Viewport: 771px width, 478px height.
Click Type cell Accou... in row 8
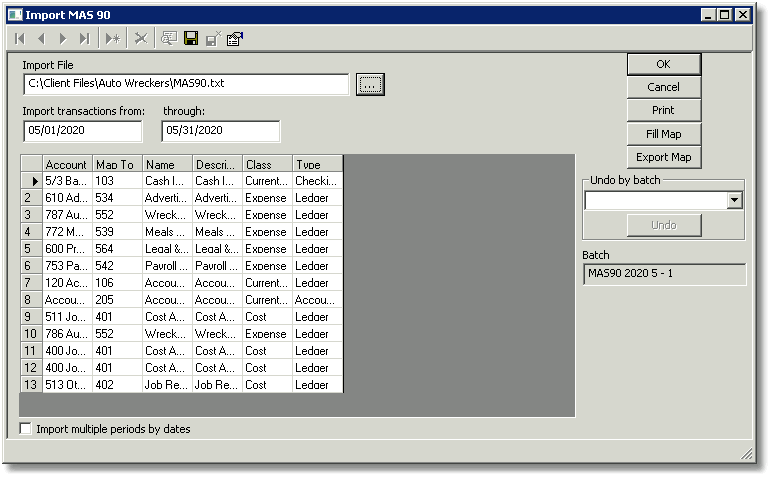318,299
